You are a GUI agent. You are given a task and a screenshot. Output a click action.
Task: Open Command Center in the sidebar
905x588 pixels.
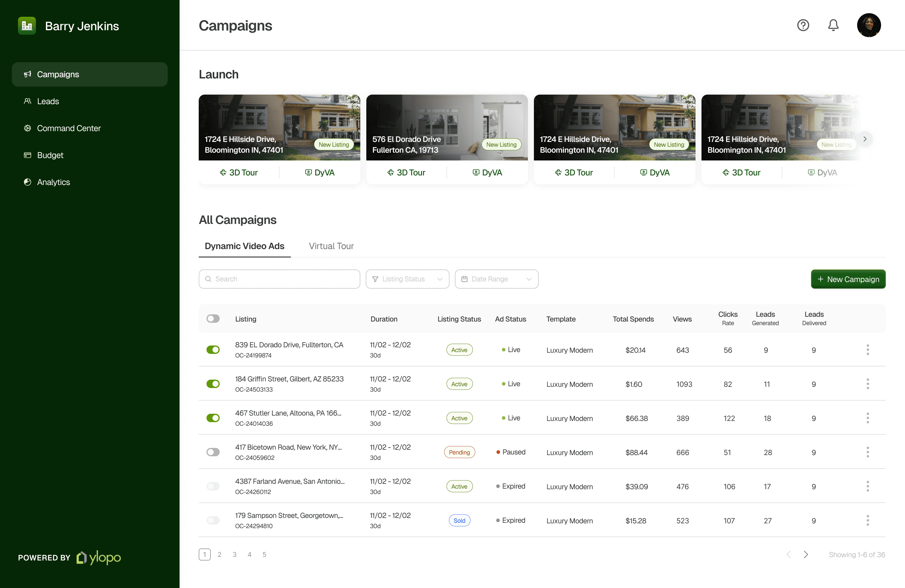69,128
